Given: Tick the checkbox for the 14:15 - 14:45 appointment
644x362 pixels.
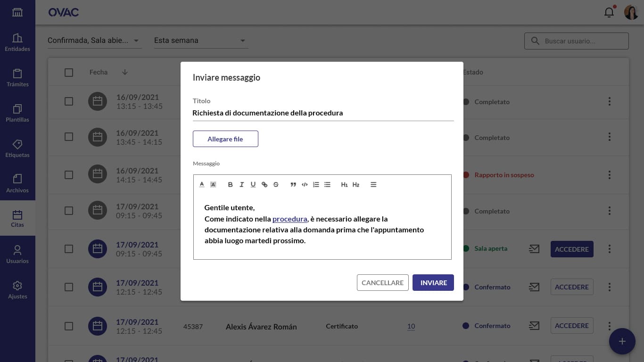Looking at the screenshot, I should [69, 175].
